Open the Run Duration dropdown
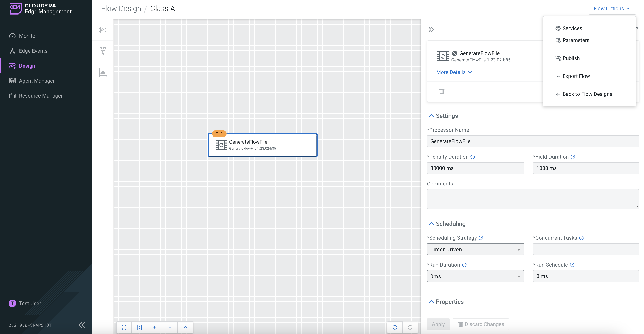 pos(475,276)
